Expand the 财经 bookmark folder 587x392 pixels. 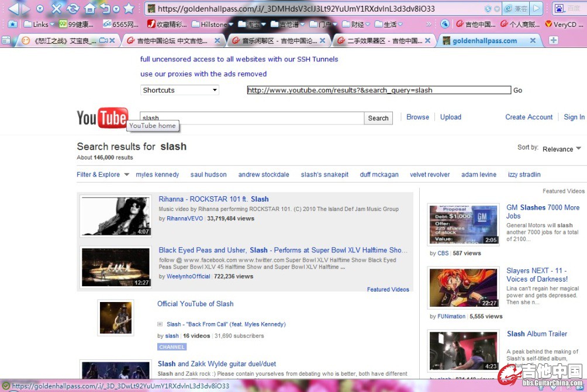point(355,25)
